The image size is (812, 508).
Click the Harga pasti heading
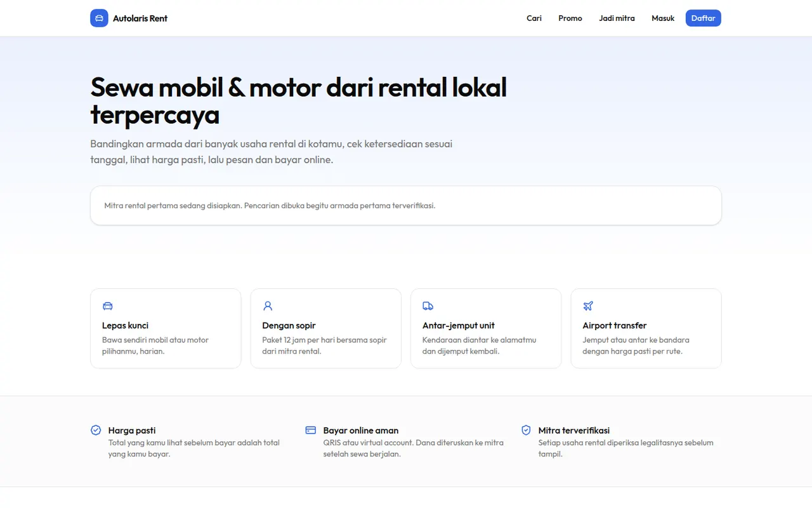point(132,431)
